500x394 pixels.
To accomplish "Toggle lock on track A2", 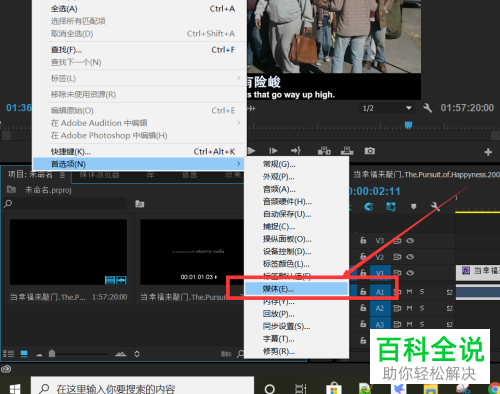I will pos(363,308).
